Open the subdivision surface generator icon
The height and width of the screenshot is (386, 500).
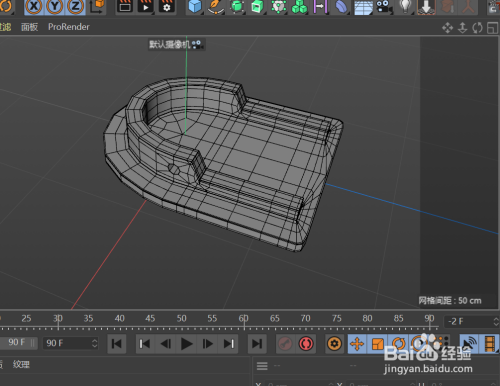point(237,6)
